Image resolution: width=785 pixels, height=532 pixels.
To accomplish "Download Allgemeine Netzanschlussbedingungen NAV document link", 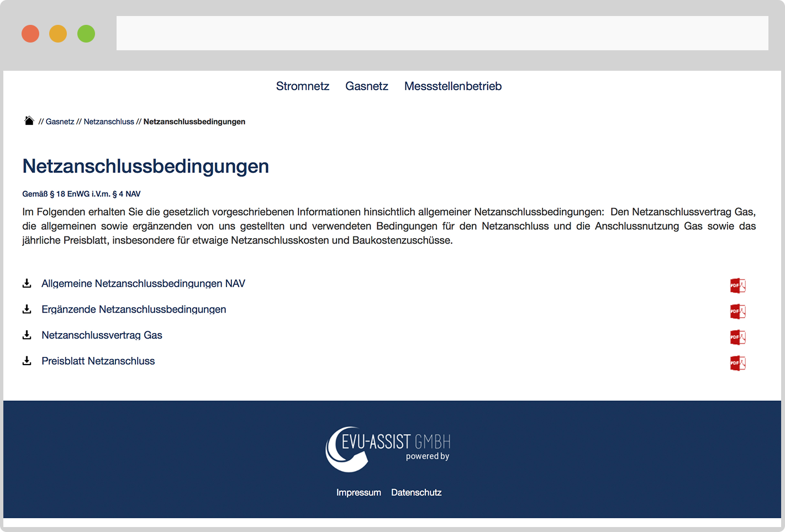I will coord(143,283).
